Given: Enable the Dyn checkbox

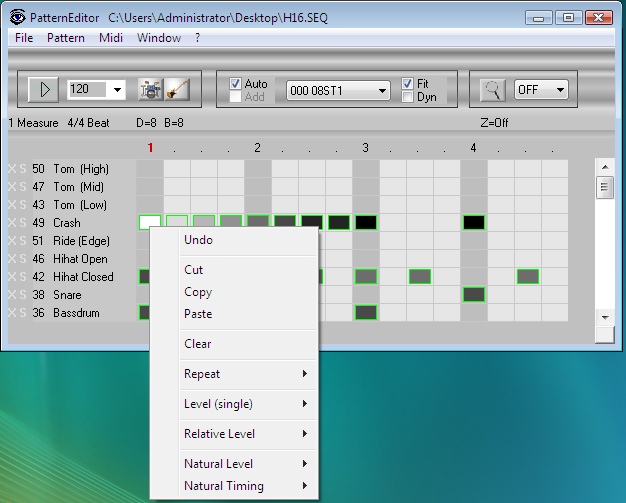Looking at the screenshot, I should tap(407, 97).
